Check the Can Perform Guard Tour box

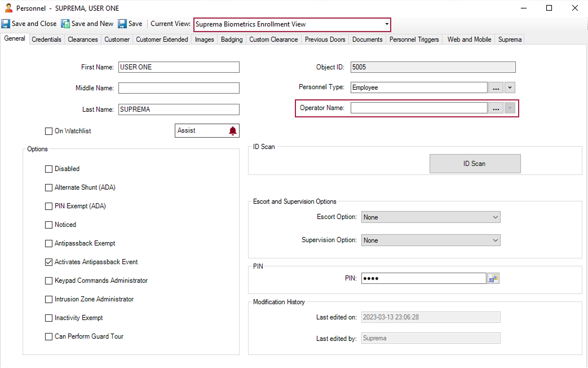point(48,336)
